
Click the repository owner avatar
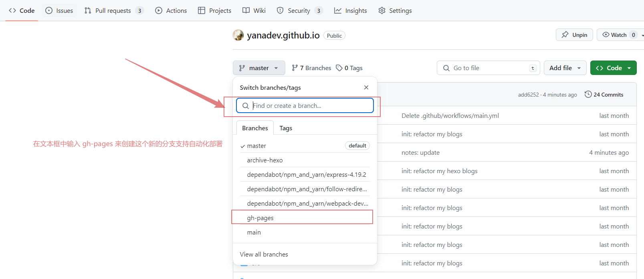tap(238, 35)
